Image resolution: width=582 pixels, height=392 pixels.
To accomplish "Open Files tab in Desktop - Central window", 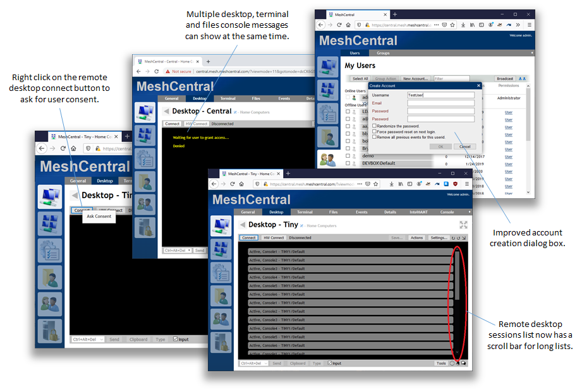I will tap(256, 98).
